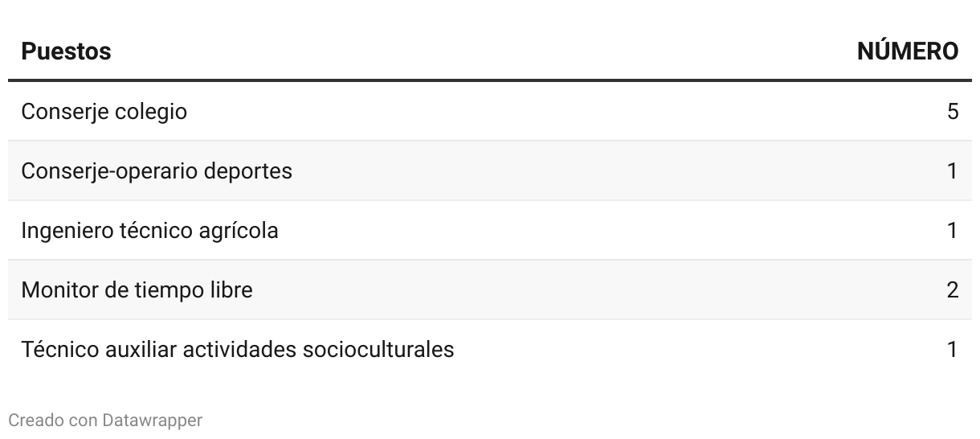Click the number 2 for Monitor de tiempo libre

(x=953, y=289)
